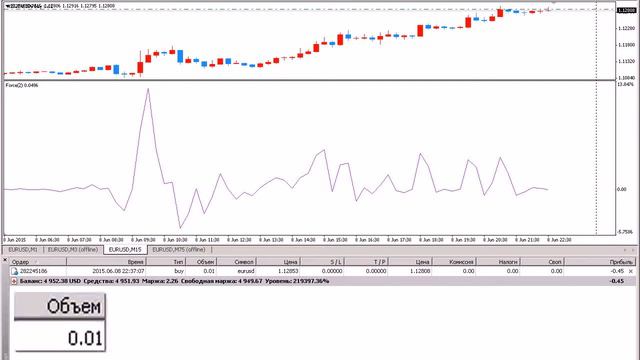Click the current price 1.12808 cell
The image size is (640, 360).
pyautogui.click(x=420, y=271)
